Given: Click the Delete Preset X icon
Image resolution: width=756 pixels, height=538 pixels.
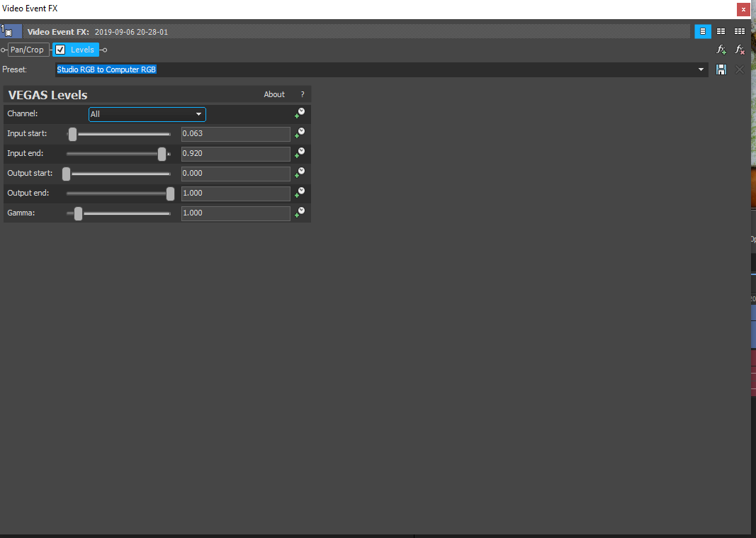Looking at the screenshot, I should (x=739, y=69).
